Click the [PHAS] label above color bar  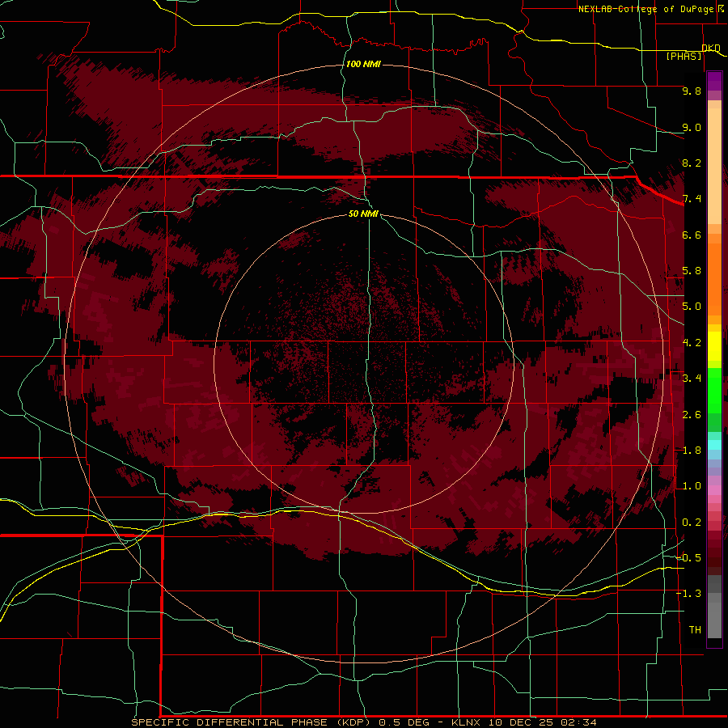[x=684, y=56]
